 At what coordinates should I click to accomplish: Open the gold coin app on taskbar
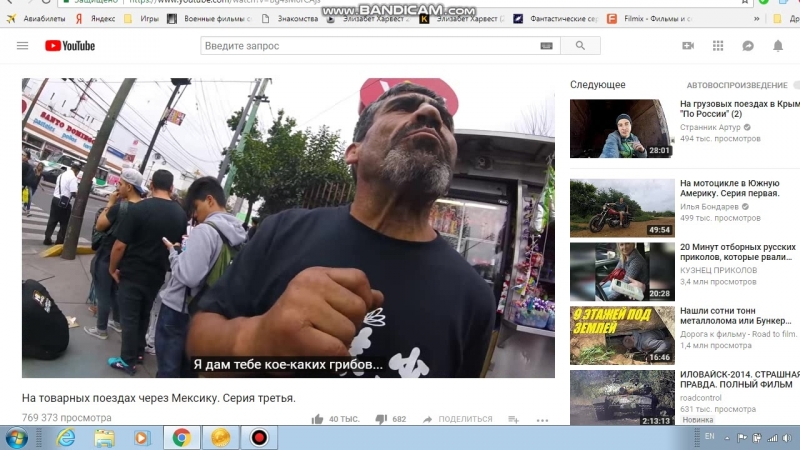click(x=220, y=438)
